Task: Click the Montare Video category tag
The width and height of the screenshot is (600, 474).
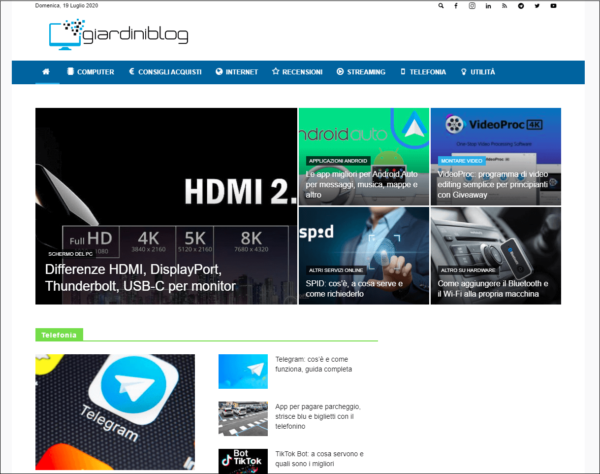Action: tap(461, 161)
